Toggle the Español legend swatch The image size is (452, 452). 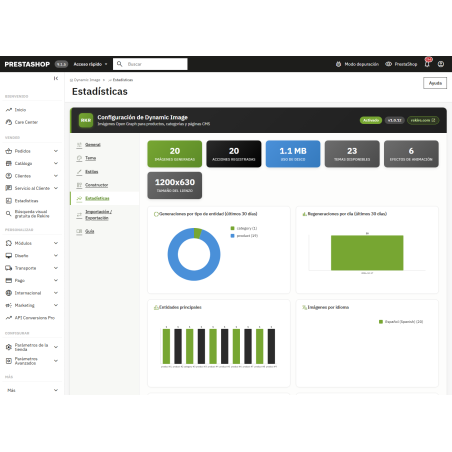(381, 322)
